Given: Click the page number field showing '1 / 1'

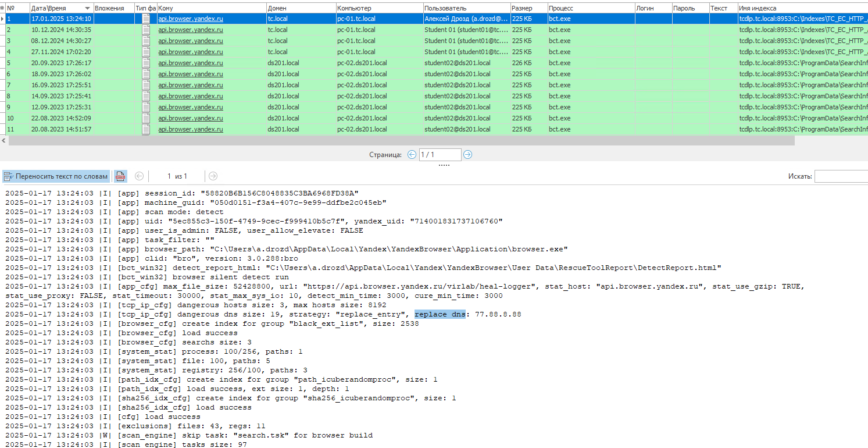Looking at the screenshot, I should (440, 155).
